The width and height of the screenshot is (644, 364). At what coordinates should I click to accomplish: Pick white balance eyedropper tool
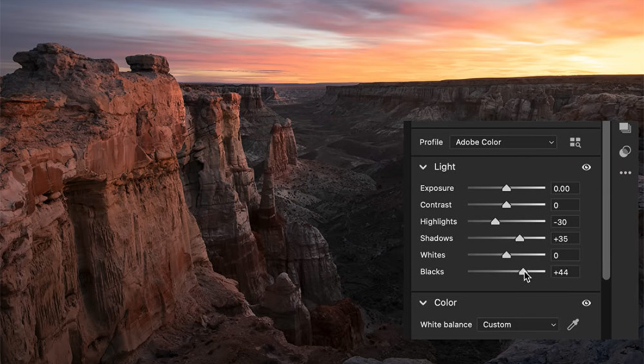tap(573, 324)
